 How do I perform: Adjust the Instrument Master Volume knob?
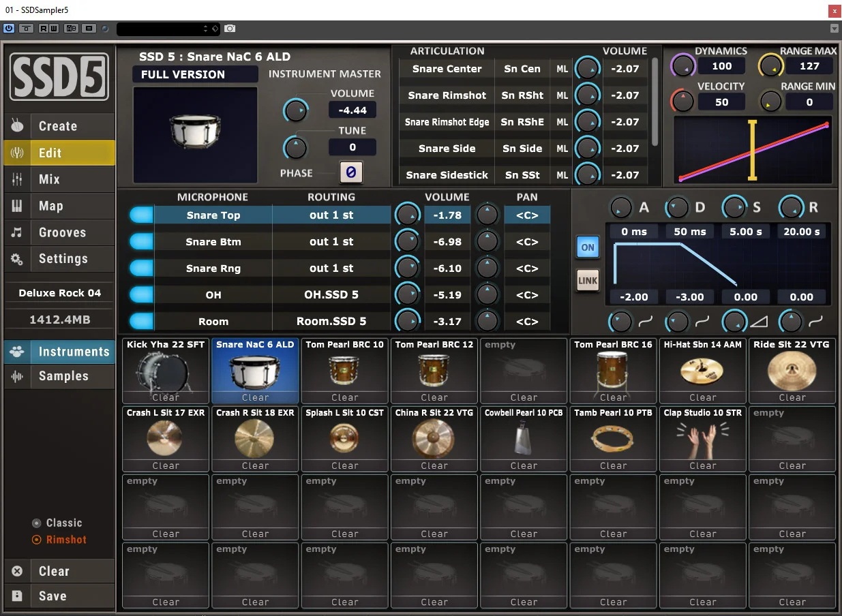coord(295,110)
